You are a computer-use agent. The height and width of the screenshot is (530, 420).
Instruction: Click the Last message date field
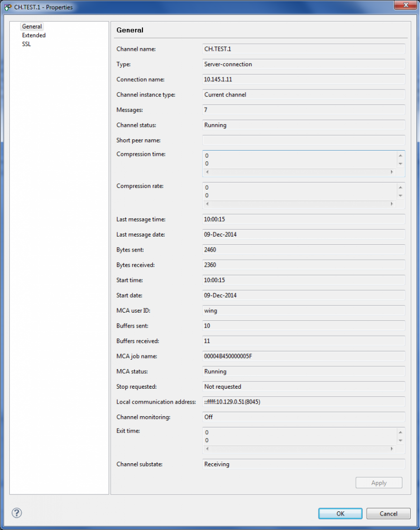coord(303,234)
